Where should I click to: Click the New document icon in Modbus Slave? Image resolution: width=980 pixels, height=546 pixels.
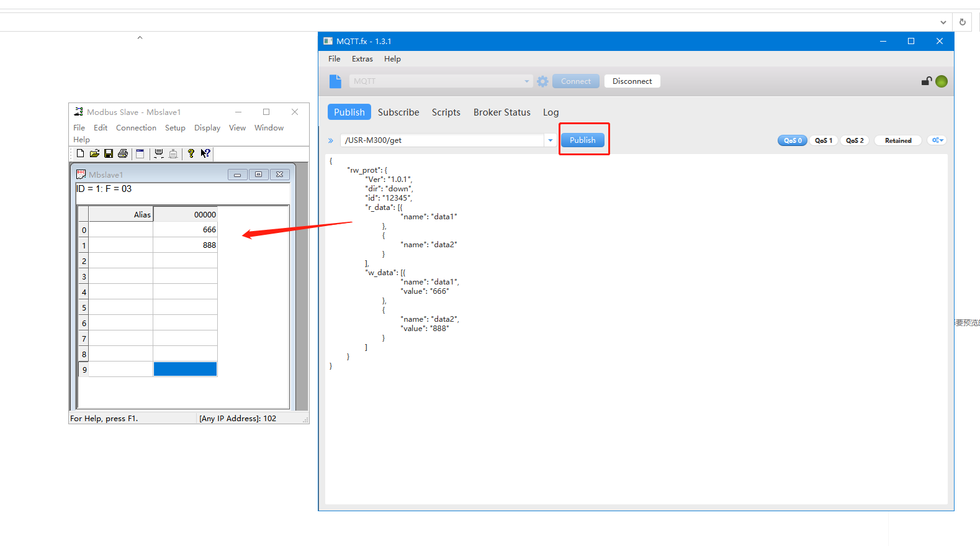(x=80, y=153)
